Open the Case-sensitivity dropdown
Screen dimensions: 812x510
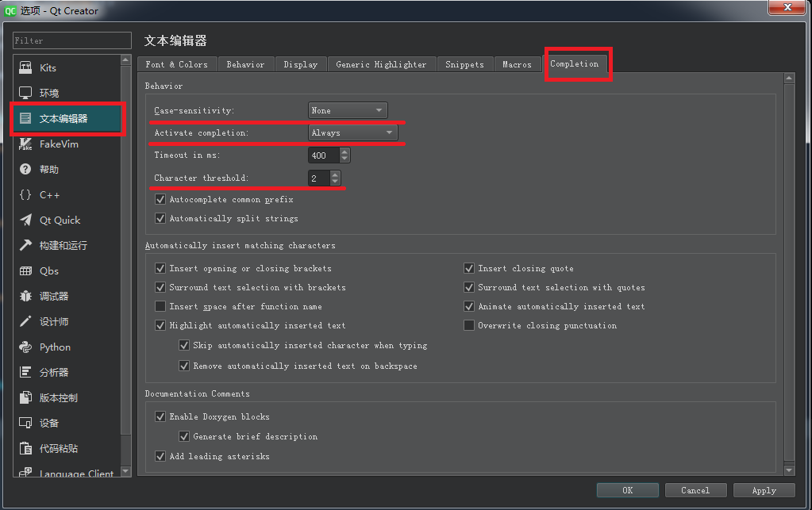point(348,110)
